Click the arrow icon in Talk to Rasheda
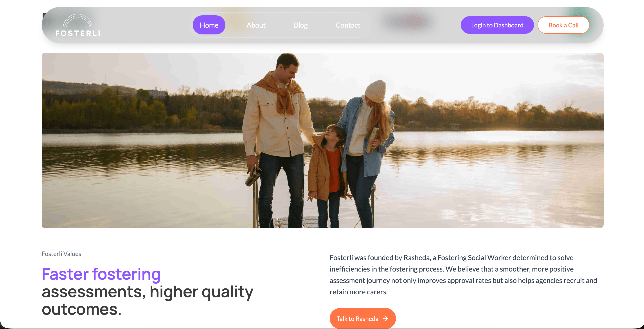 (x=385, y=318)
